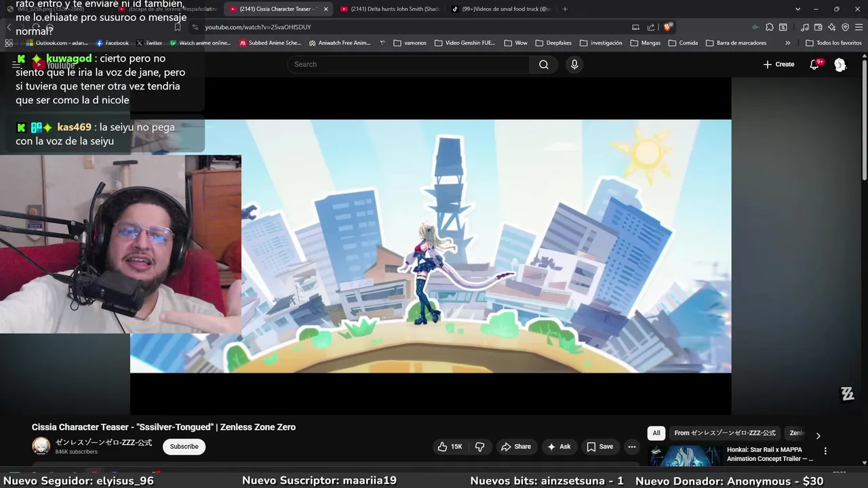Open YouTube notifications bell
The image size is (868, 488).
coord(814,64)
